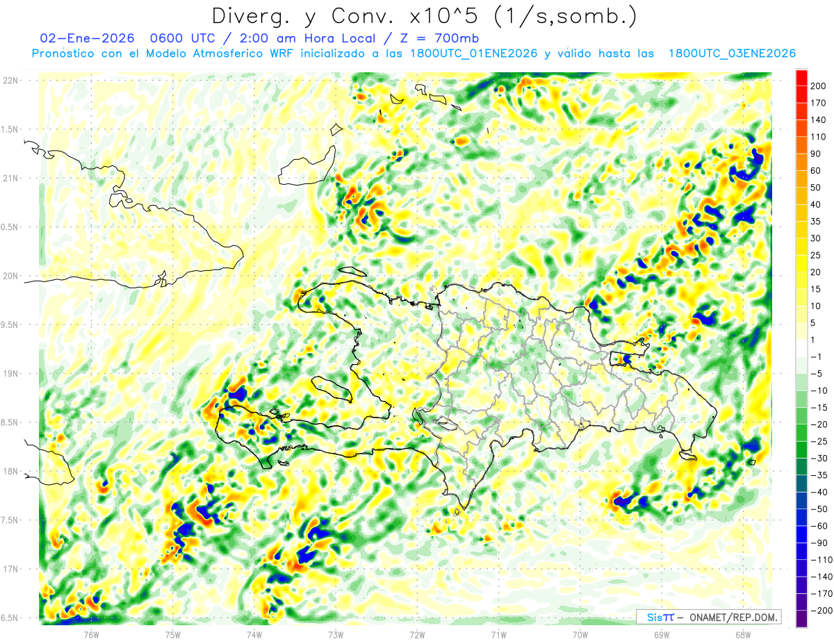This screenshot has height=644, width=834.
Task: Click the '17N' latitude label
Action: point(10,569)
